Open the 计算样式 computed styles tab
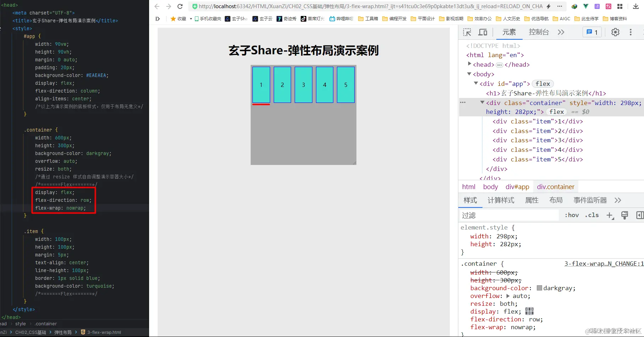The height and width of the screenshot is (337, 644). pyautogui.click(x=501, y=200)
